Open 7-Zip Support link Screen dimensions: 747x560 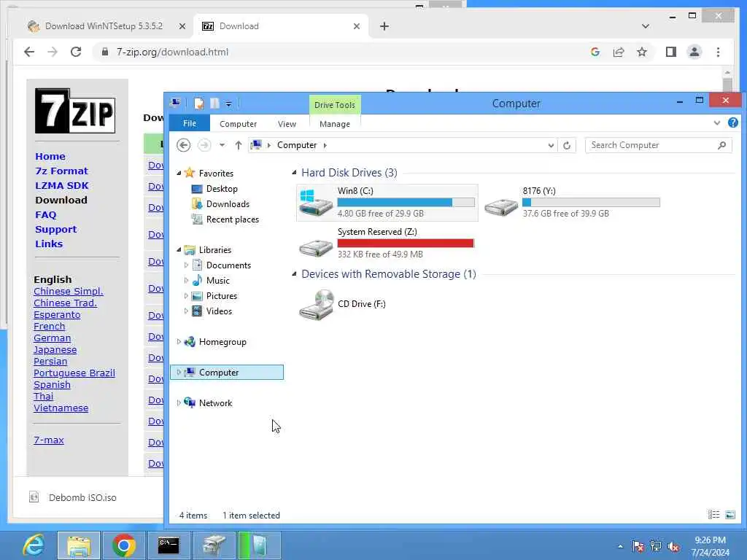coord(55,230)
